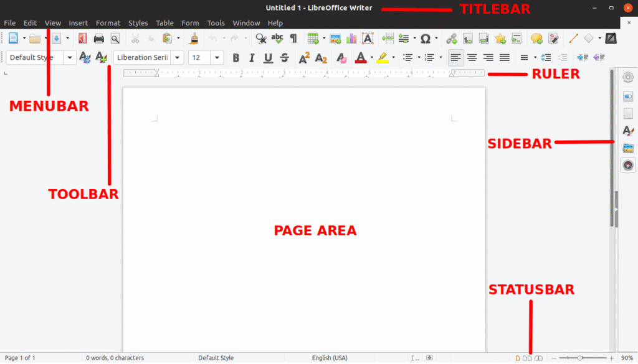Create a new document with toolbar icon
The image size is (638, 364).
coord(14,38)
